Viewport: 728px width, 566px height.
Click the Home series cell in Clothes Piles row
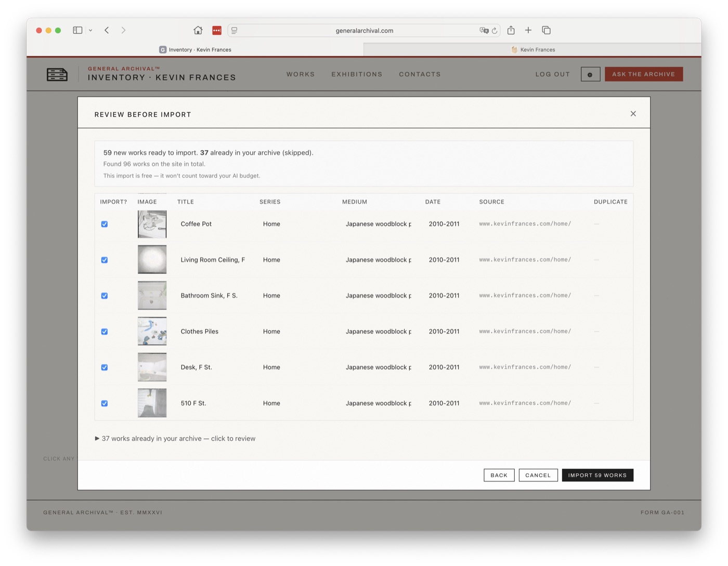click(271, 332)
